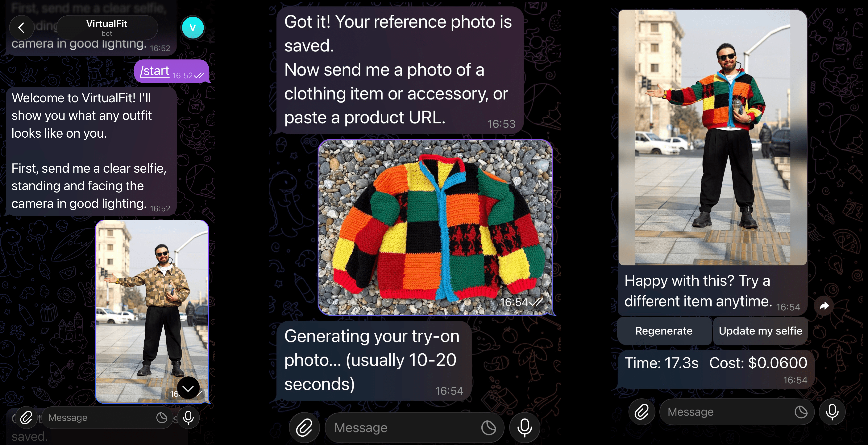
Task: Open the colorful knit jacket photo
Action: tap(435, 227)
